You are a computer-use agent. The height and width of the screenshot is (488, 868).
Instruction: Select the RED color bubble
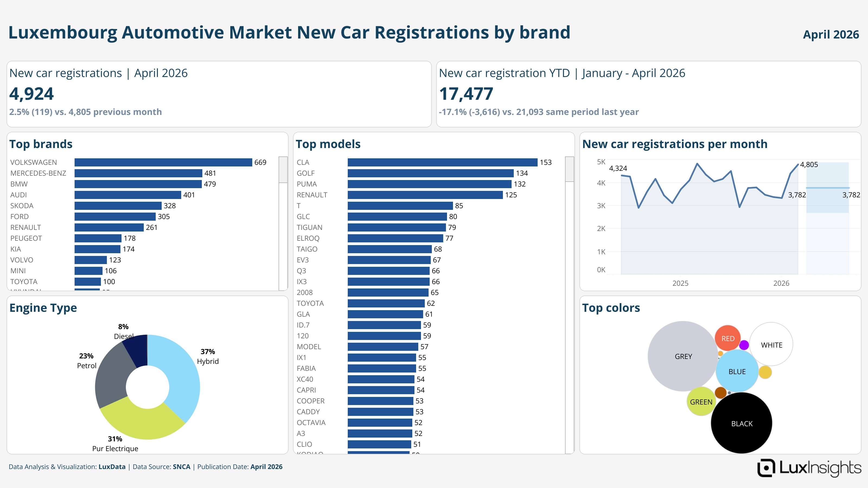point(728,338)
